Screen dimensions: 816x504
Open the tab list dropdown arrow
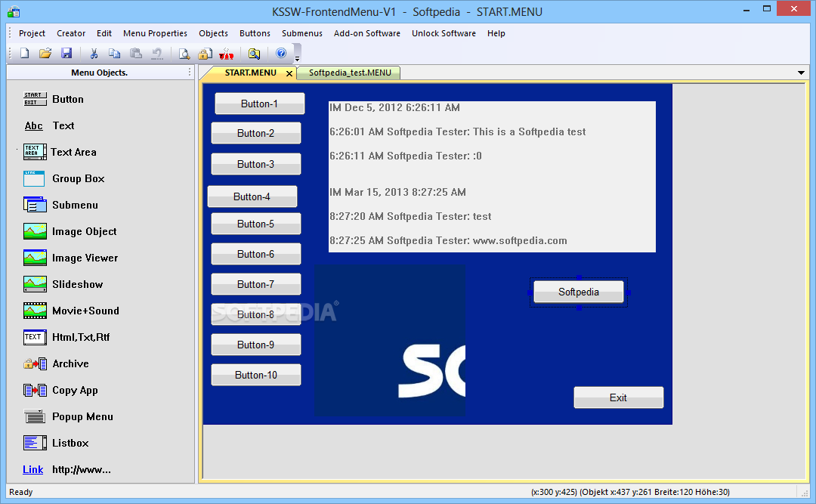click(802, 73)
